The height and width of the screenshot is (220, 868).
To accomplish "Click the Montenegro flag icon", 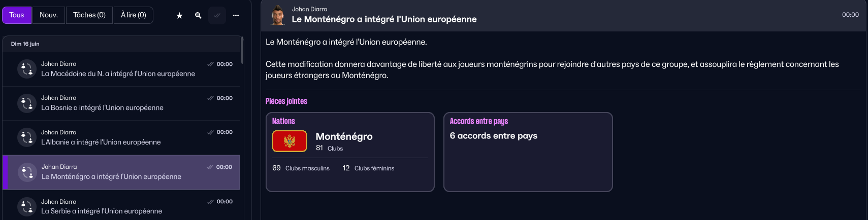I will (x=290, y=141).
